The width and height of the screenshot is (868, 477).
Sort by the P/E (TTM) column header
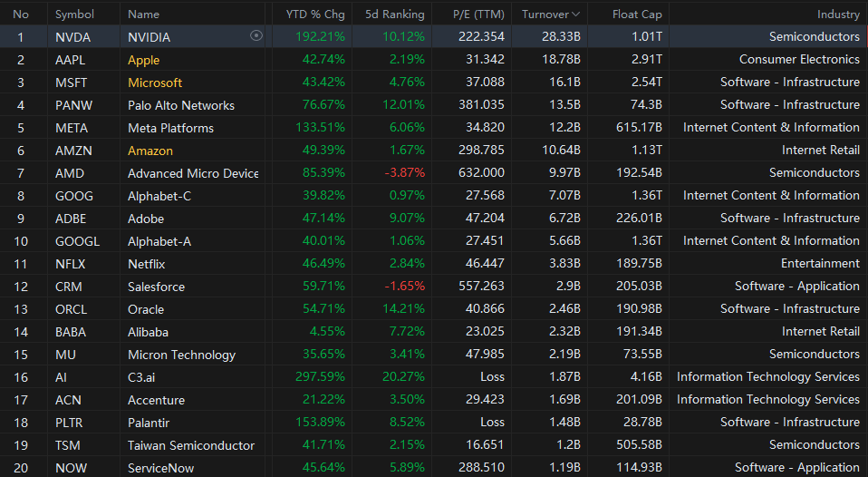click(478, 15)
